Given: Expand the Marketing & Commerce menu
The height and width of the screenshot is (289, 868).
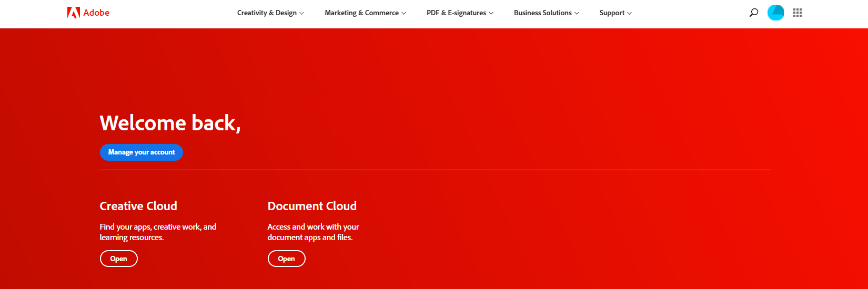Looking at the screenshot, I should [366, 13].
